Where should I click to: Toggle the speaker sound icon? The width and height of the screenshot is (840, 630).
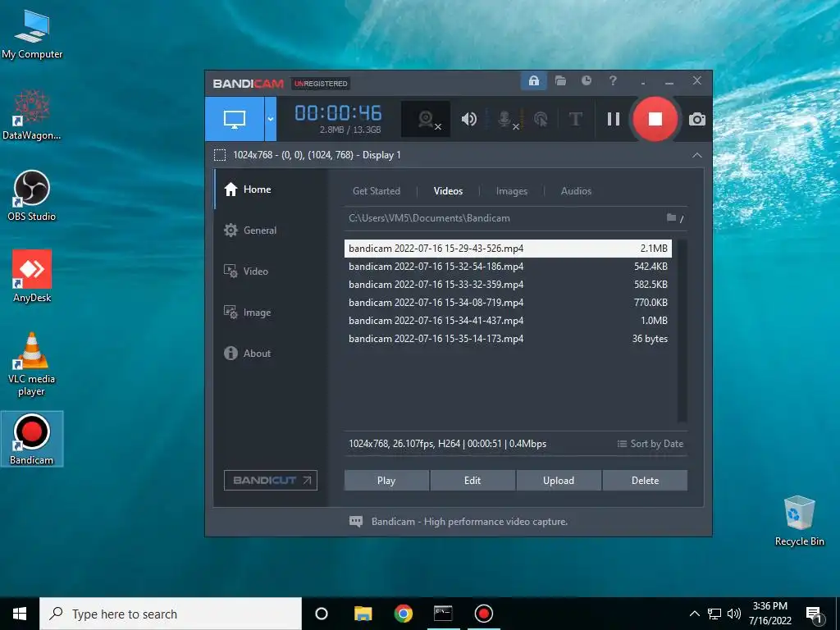(468, 119)
